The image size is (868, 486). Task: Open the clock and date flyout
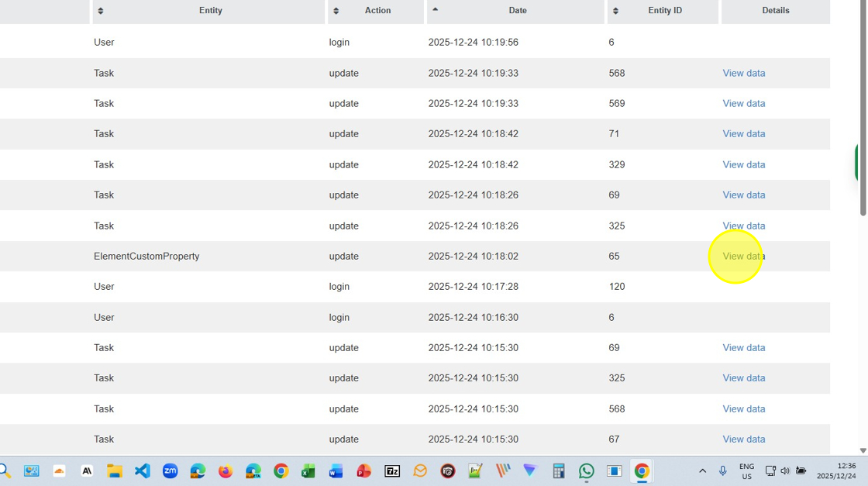[x=846, y=471]
